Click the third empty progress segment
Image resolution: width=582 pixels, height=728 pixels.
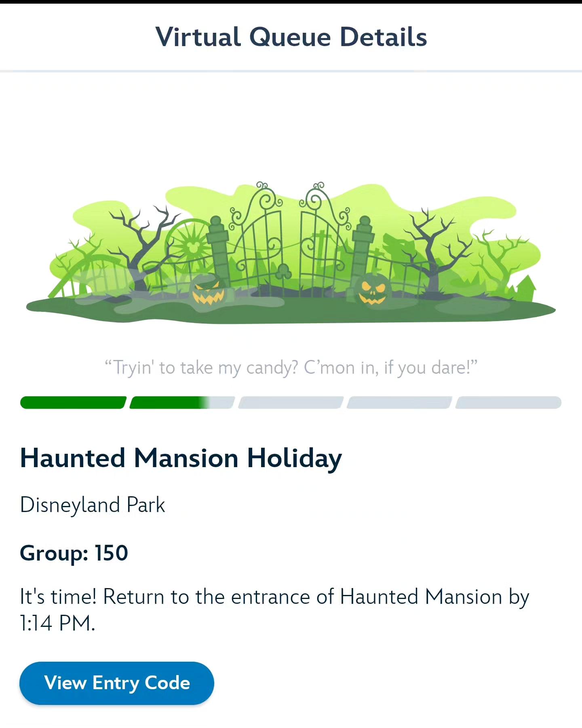[291, 403]
